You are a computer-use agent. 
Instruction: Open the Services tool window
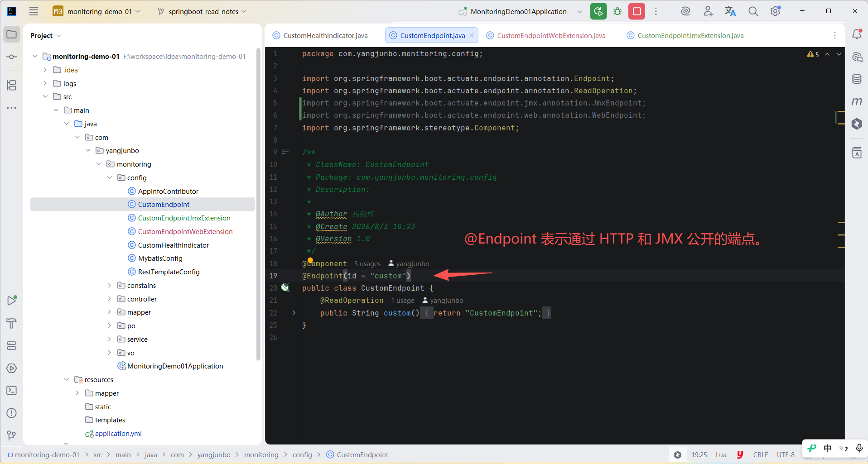point(12,346)
